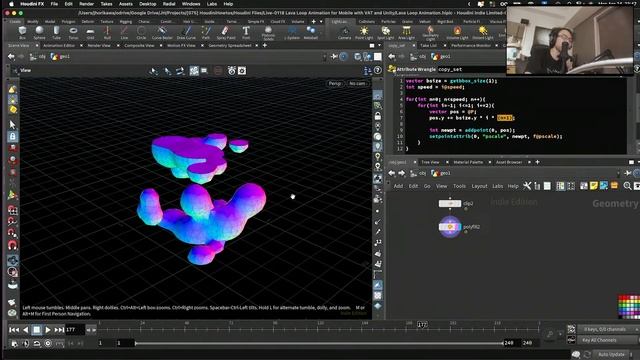Toggle the viewport display lock icon

378,116
